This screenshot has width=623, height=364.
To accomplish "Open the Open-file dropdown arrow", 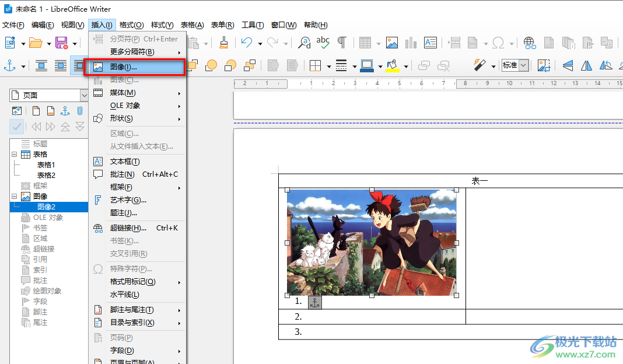I will [x=49, y=43].
